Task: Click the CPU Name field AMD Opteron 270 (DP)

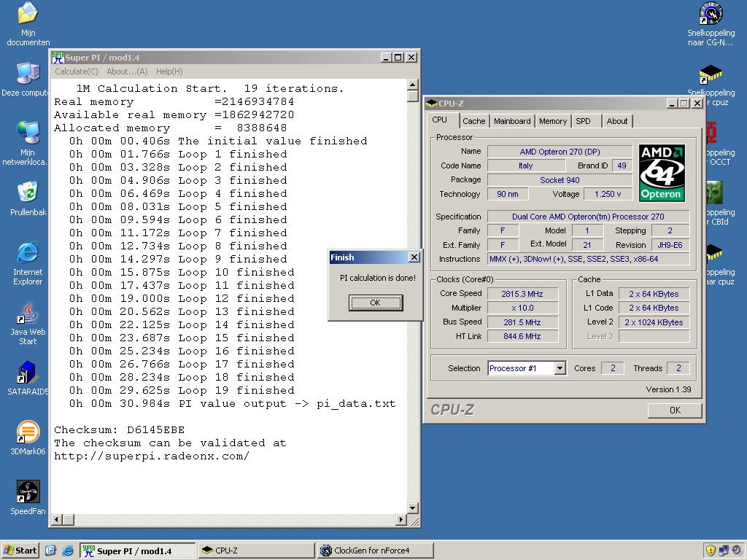Action: [560, 152]
